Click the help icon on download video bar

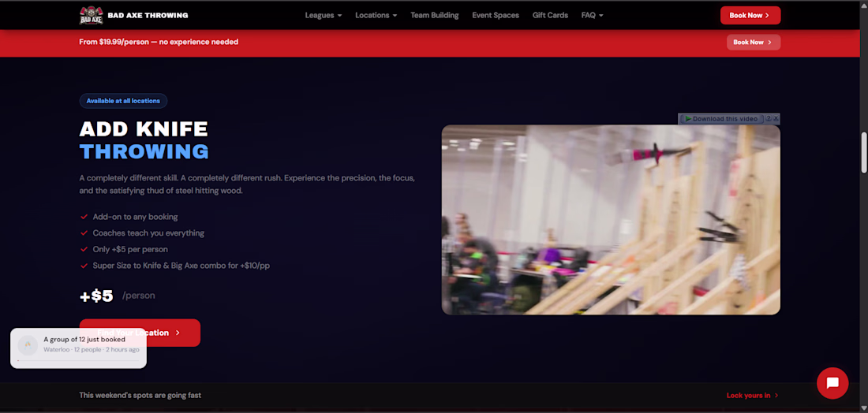768,119
